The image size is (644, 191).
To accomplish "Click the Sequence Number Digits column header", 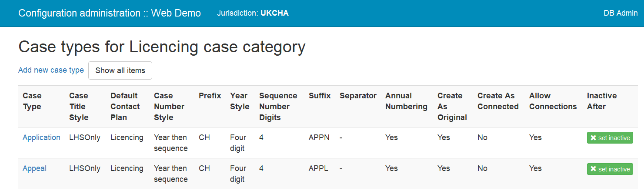I will [278, 107].
